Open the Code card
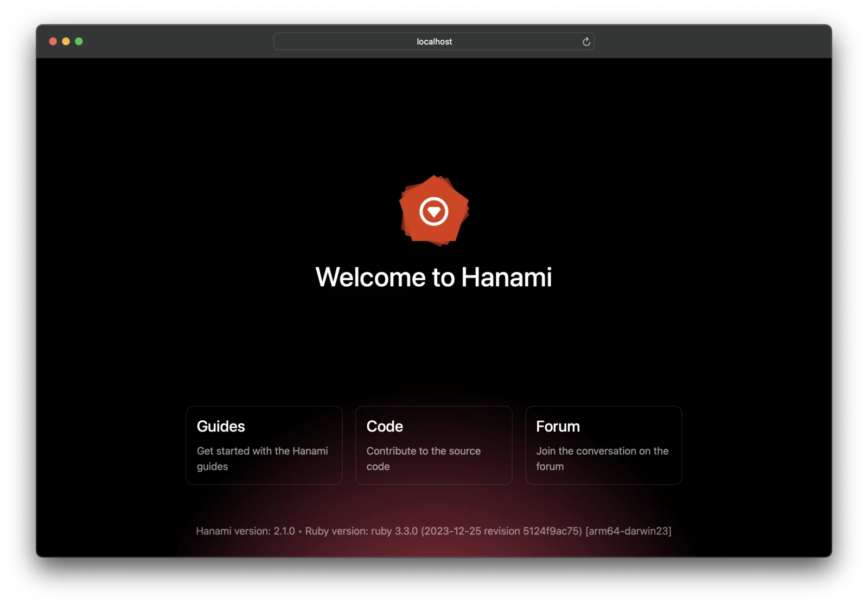This screenshot has height=605, width=868. (434, 445)
